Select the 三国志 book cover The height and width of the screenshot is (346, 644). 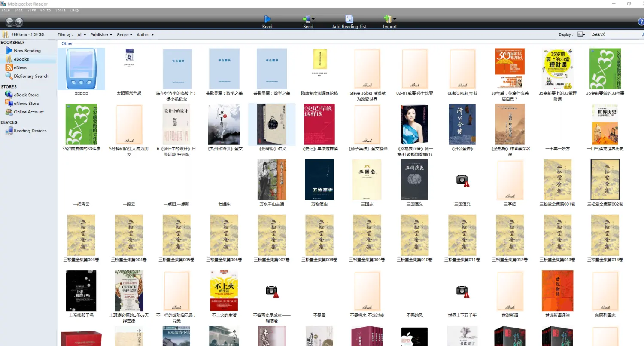(x=367, y=180)
